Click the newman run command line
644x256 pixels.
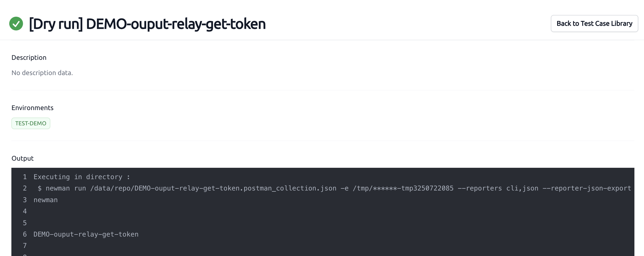(334, 188)
